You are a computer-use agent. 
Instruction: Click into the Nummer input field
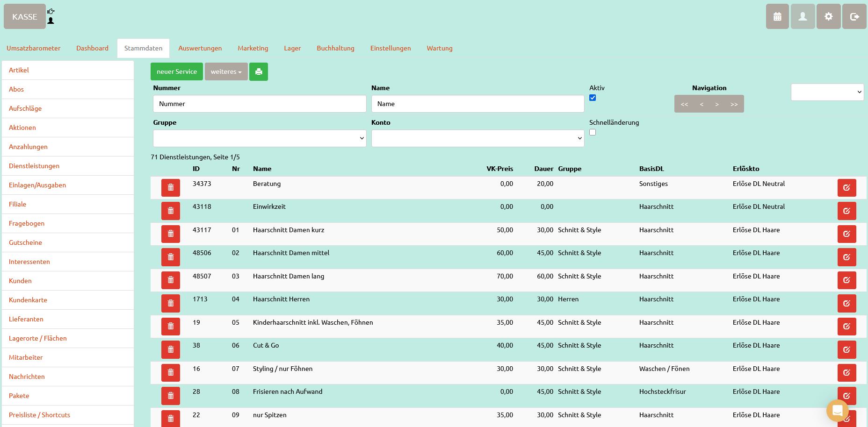(259, 104)
